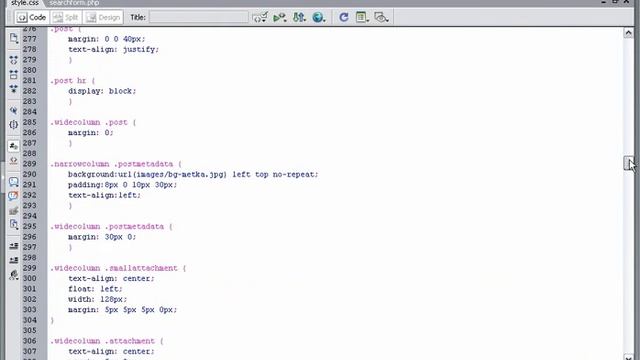Screen dimensions: 640x360
Task: Toggle Highlight Invalid Code
Action: coord(13,160)
